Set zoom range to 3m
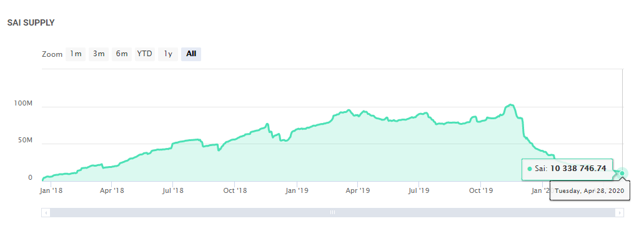The height and width of the screenshot is (236, 644). [99, 54]
